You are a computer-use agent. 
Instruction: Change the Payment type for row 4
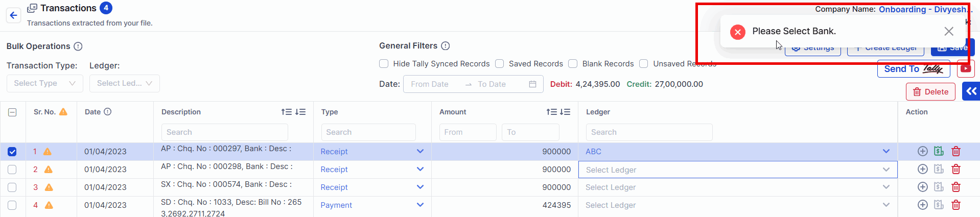coord(372,205)
